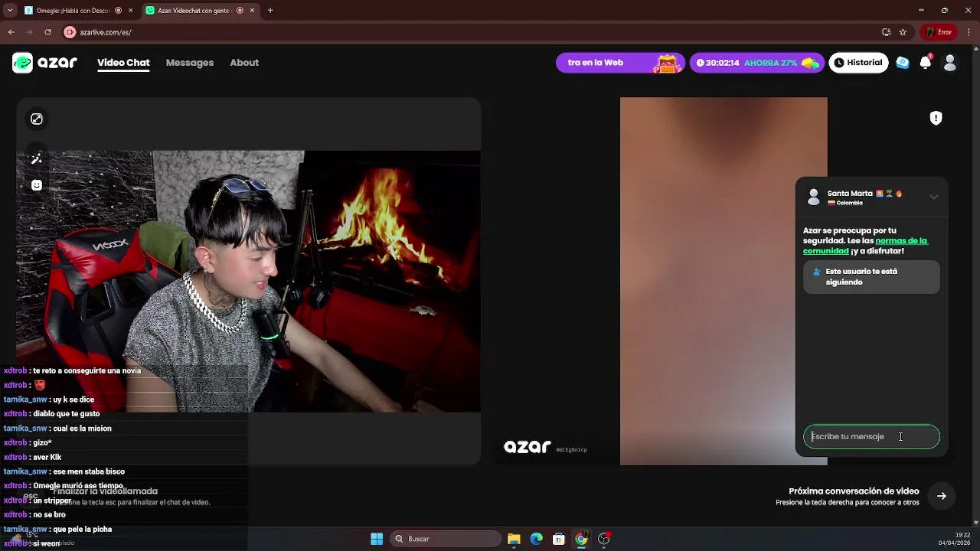Open the Historial button
980x551 pixels.
pyautogui.click(x=858, y=63)
